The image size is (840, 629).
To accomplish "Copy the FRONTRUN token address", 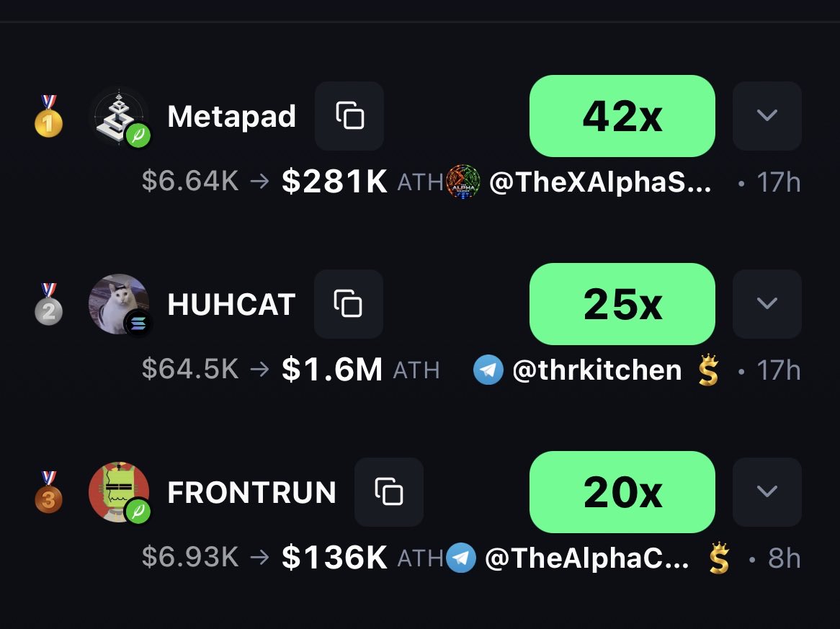I will click(389, 492).
